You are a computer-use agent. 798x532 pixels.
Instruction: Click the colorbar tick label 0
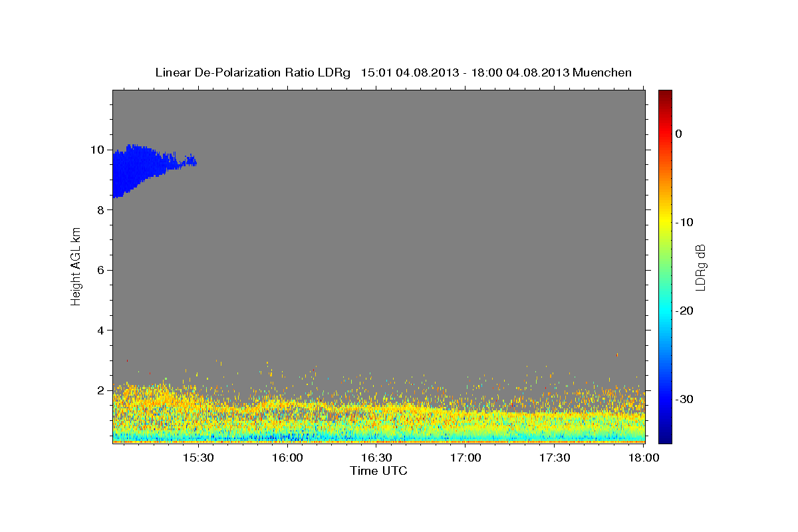coord(678,134)
